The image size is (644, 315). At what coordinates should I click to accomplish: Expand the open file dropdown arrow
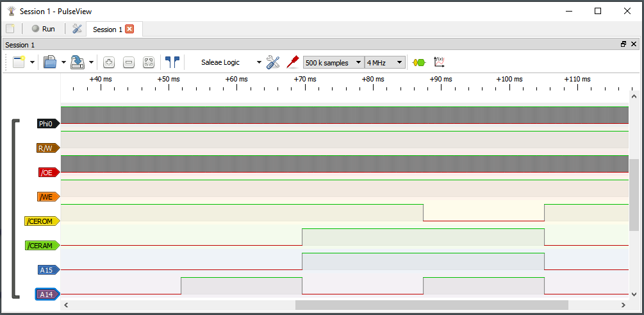[63, 62]
